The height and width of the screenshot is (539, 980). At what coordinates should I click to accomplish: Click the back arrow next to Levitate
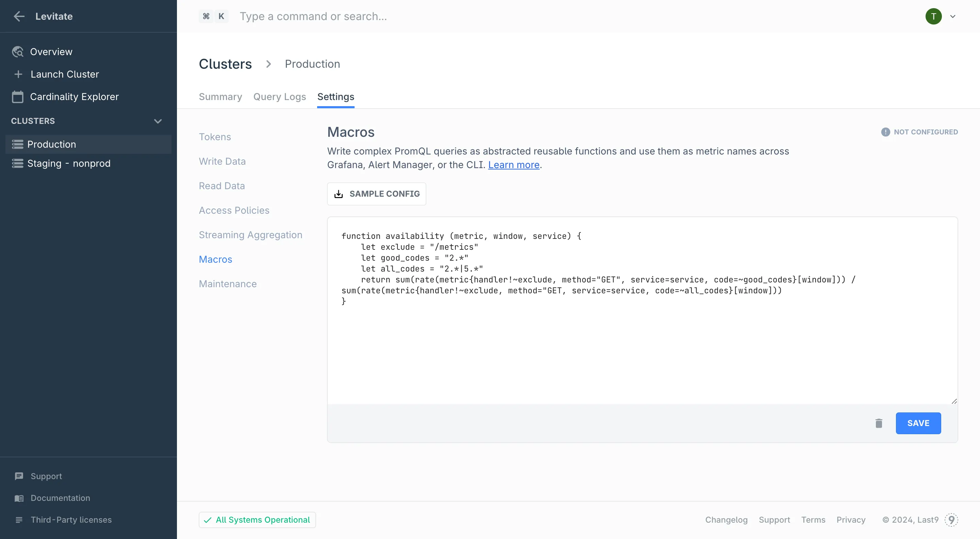pos(19,16)
